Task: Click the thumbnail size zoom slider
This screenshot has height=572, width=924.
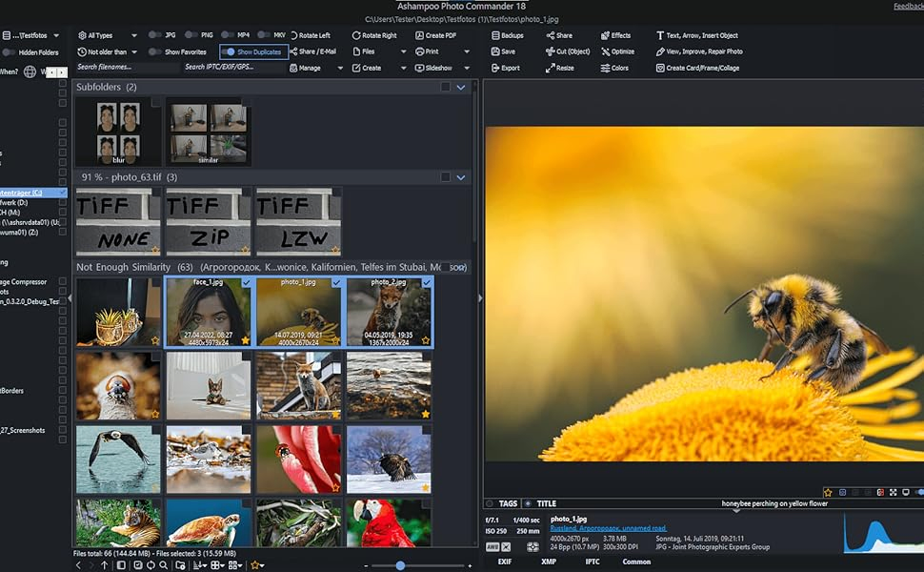Action: (400, 565)
